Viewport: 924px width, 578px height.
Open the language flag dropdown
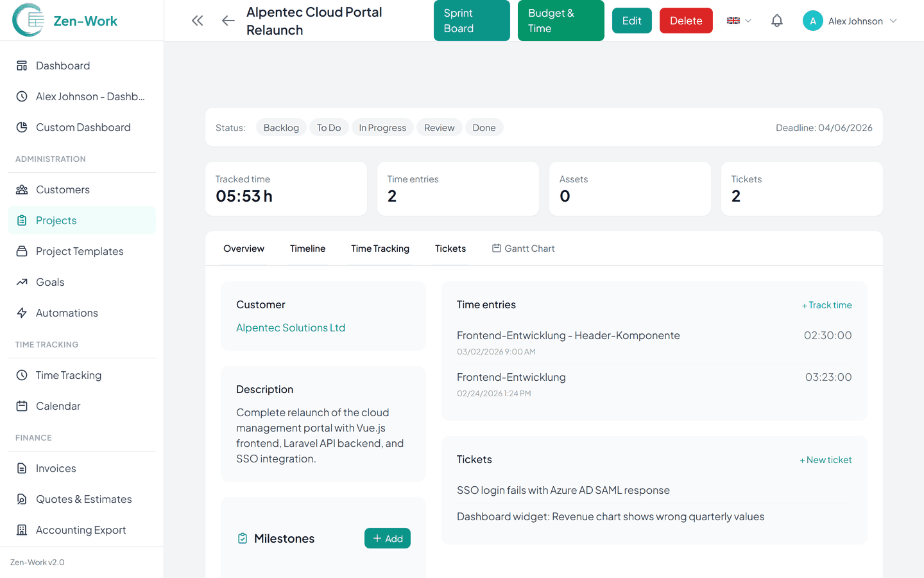pos(739,21)
